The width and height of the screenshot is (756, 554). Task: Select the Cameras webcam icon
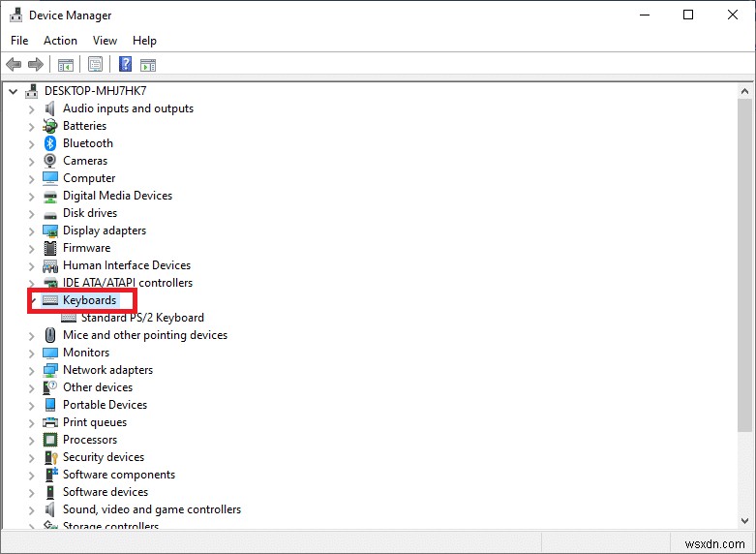pyautogui.click(x=50, y=161)
